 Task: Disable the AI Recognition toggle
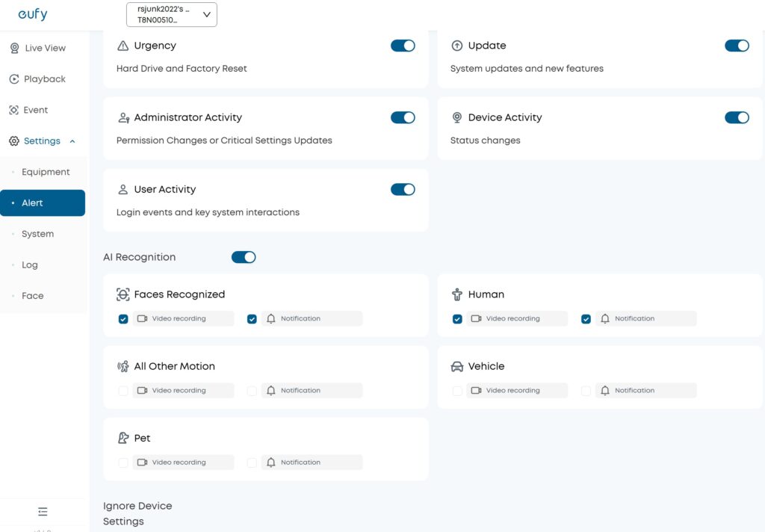pyautogui.click(x=244, y=257)
